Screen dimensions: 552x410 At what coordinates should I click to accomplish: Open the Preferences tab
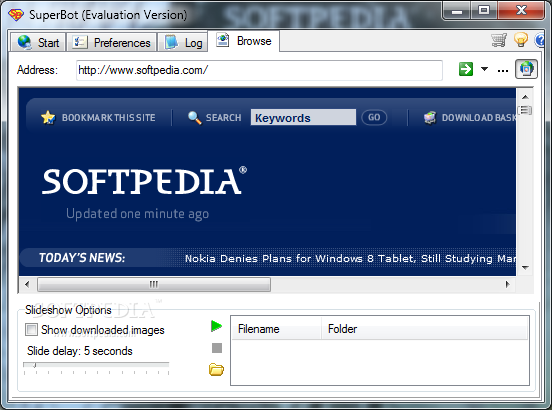click(112, 42)
